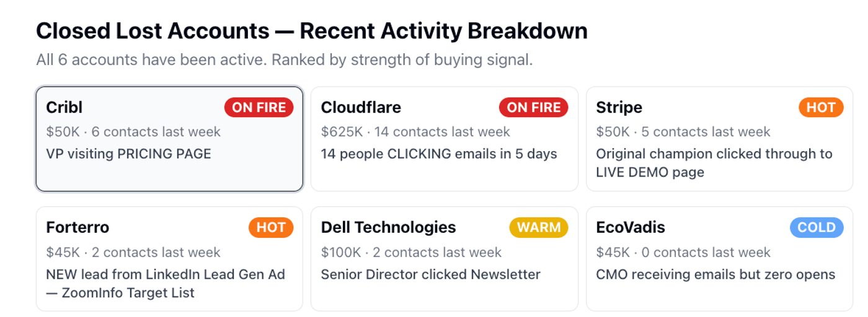Click LinkedIn Lead Gen Ad description

pyautogui.click(x=166, y=284)
